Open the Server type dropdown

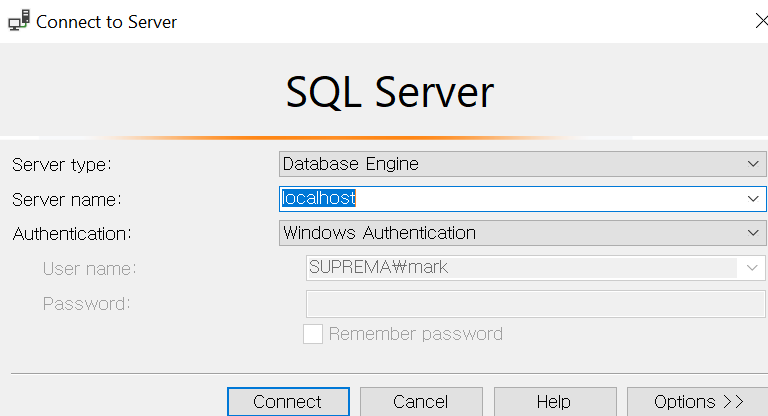tap(522, 164)
